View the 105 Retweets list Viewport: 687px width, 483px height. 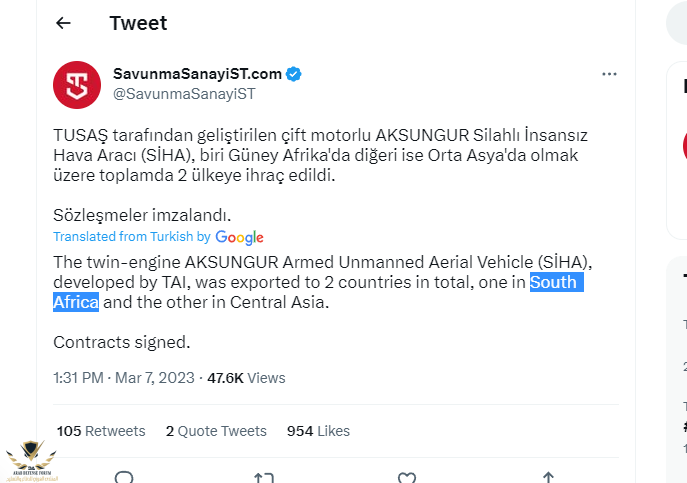(x=101, y=431)
